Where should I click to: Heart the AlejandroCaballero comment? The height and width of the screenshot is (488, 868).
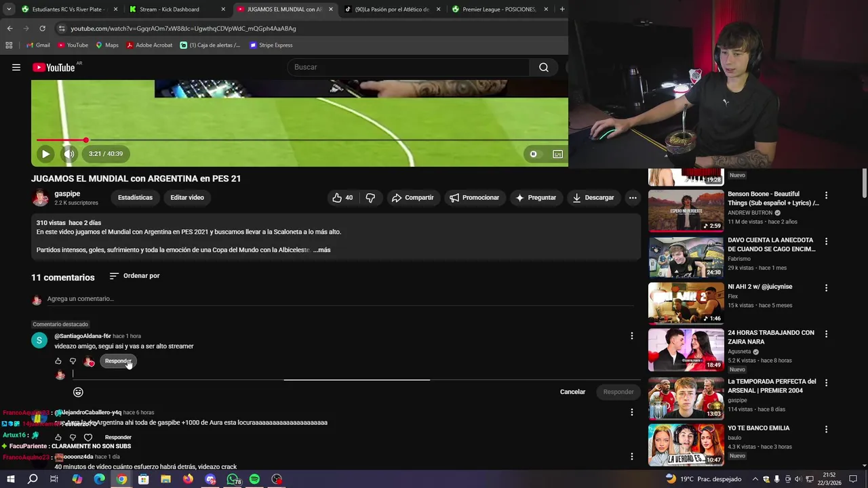point(88,437)
